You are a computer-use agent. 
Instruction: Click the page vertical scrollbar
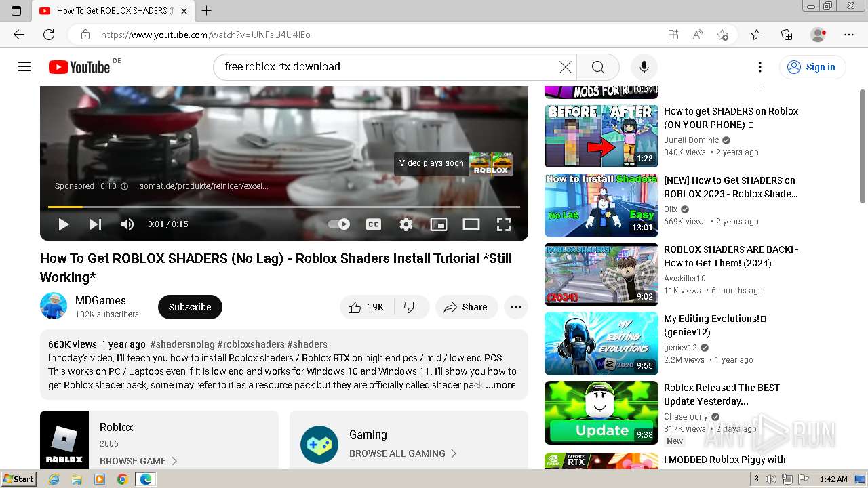pos(863,146)
